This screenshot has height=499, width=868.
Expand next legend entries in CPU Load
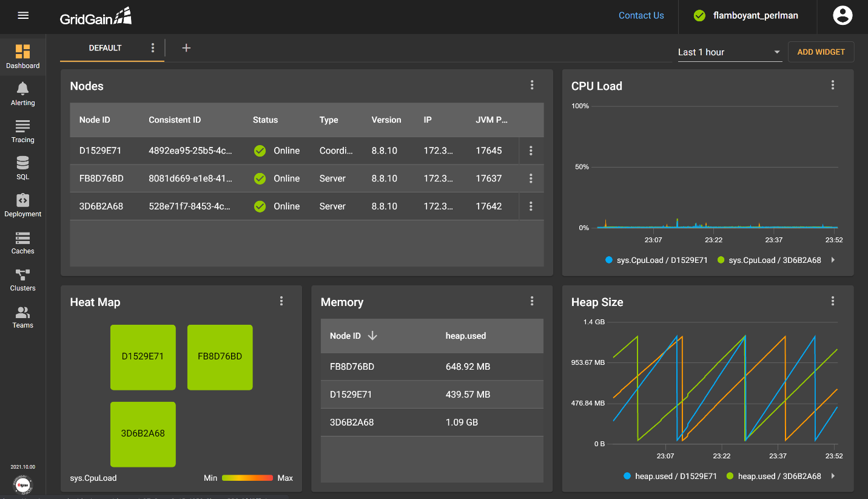tap(833, 260)
